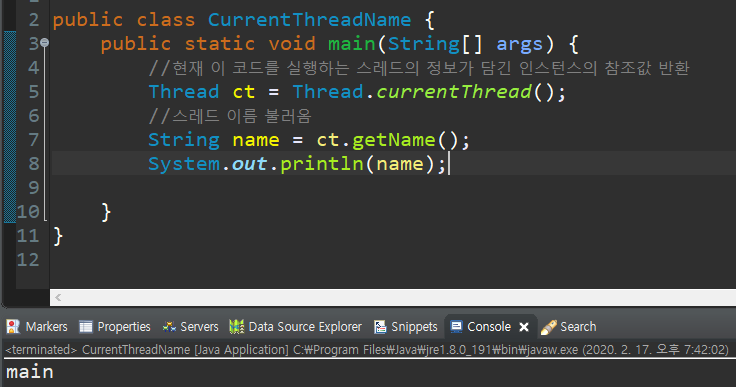The image size is (736, 387).
Task: Click line number 9 in gutter
Action: point(33,188)
